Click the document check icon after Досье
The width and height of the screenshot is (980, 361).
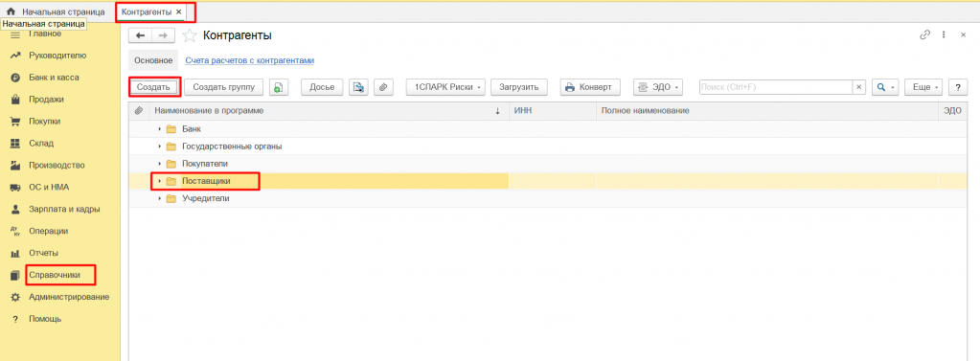[x=358, y=87]
